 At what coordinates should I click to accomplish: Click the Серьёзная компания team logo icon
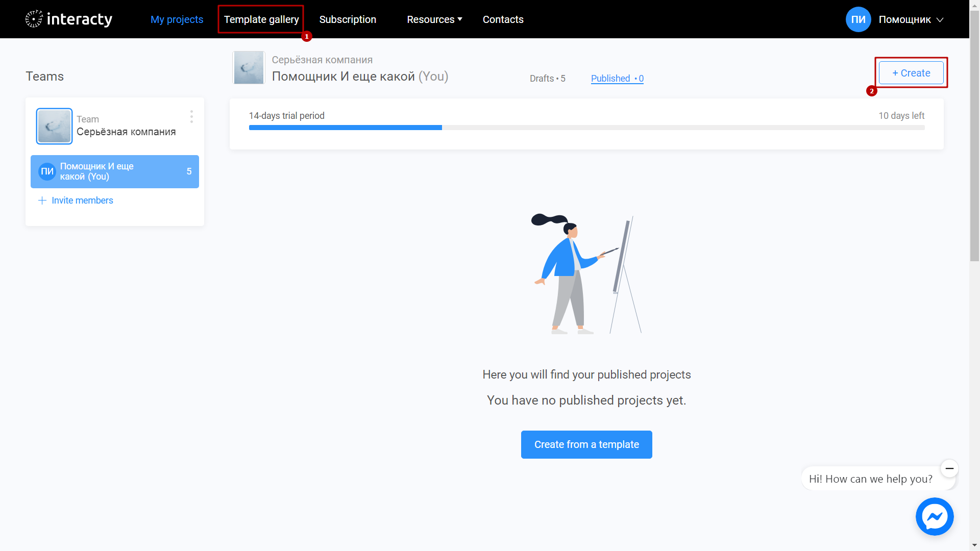(x=54, y=126)
